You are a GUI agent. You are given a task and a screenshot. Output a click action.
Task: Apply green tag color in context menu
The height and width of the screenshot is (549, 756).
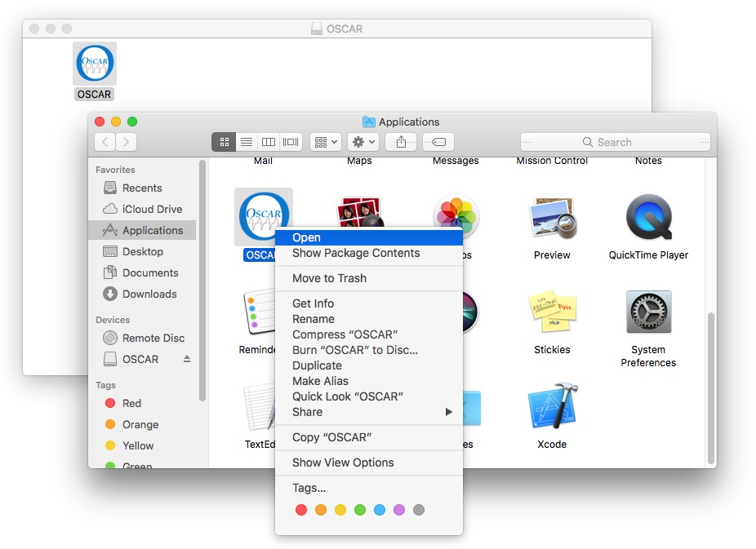pos(360,510)
